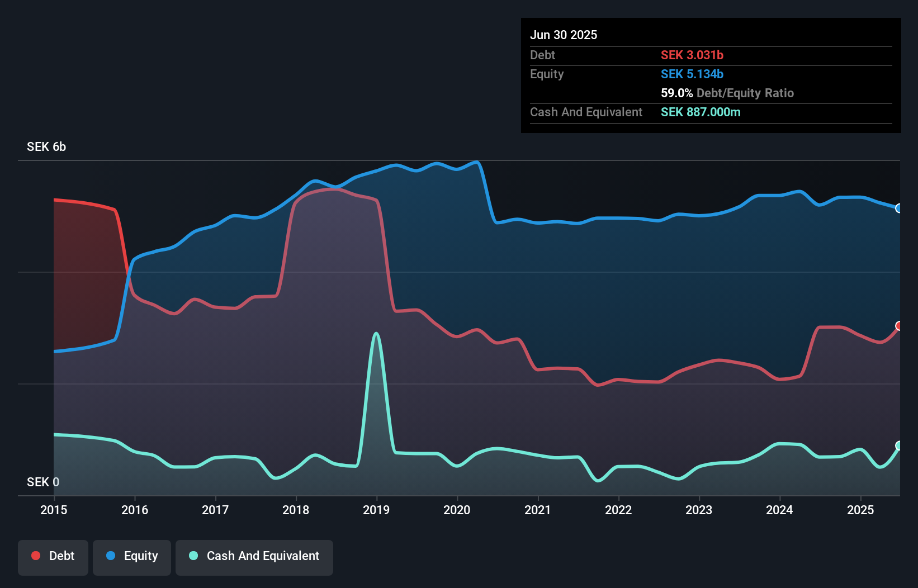
Task: Select the 2022 x-axis label
Action: (618, 510)
